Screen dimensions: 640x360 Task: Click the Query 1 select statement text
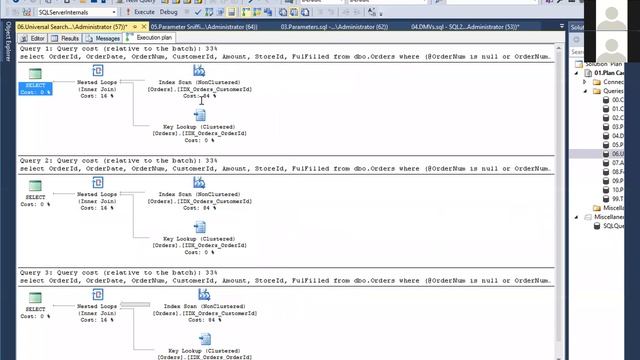coord(285,57)
